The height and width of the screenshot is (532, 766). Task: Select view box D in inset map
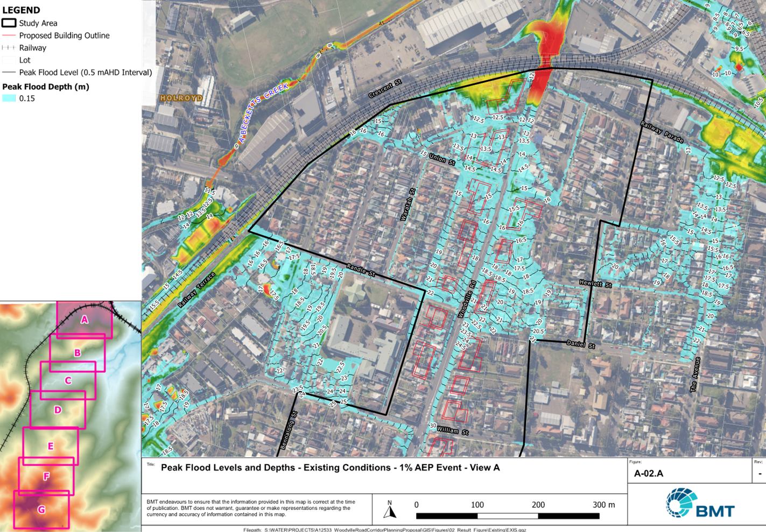58,410
